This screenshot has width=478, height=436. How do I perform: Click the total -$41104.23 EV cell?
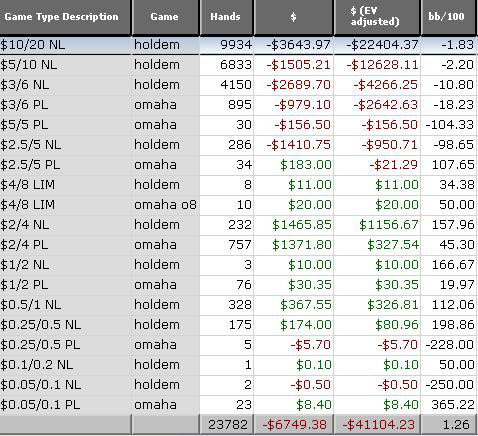click(x=377, y=425)
